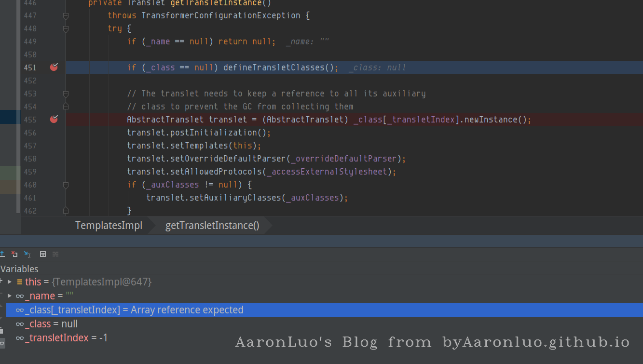
Task: Click line number 458 in the gutter
Action: [30, 159]
